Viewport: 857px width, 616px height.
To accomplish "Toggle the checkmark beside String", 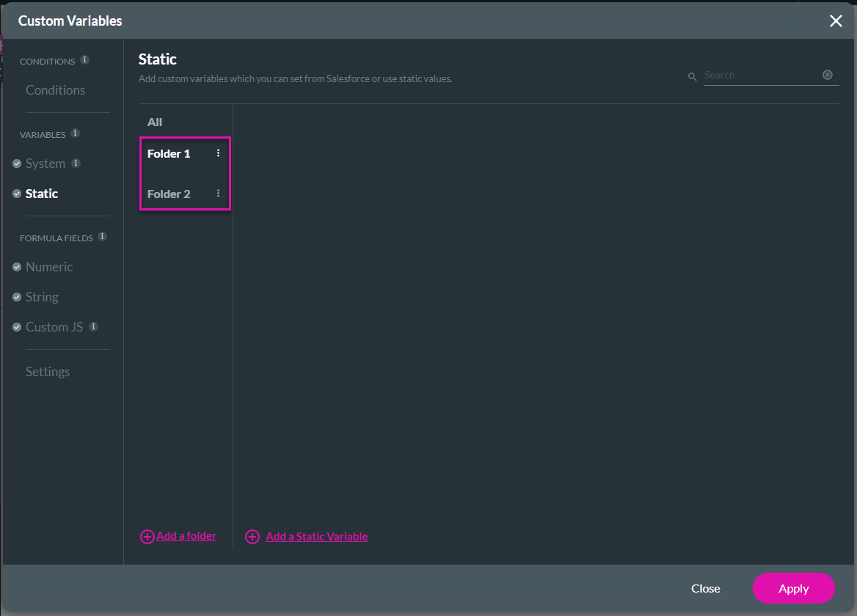I will pyautogui.click(x=16, y=296).
